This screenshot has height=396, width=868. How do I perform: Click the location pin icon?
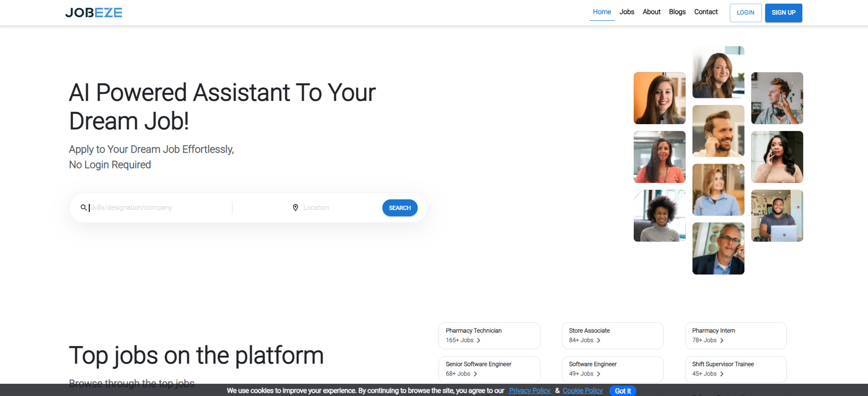(x=295, y=208)
